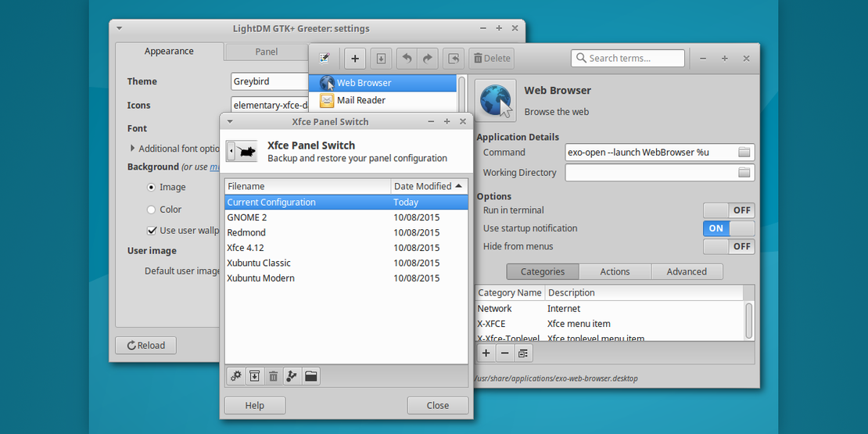This screenshot has width=868, height=434.
Task: Click the apply configuration gear icon
Action: coord(235,376)
